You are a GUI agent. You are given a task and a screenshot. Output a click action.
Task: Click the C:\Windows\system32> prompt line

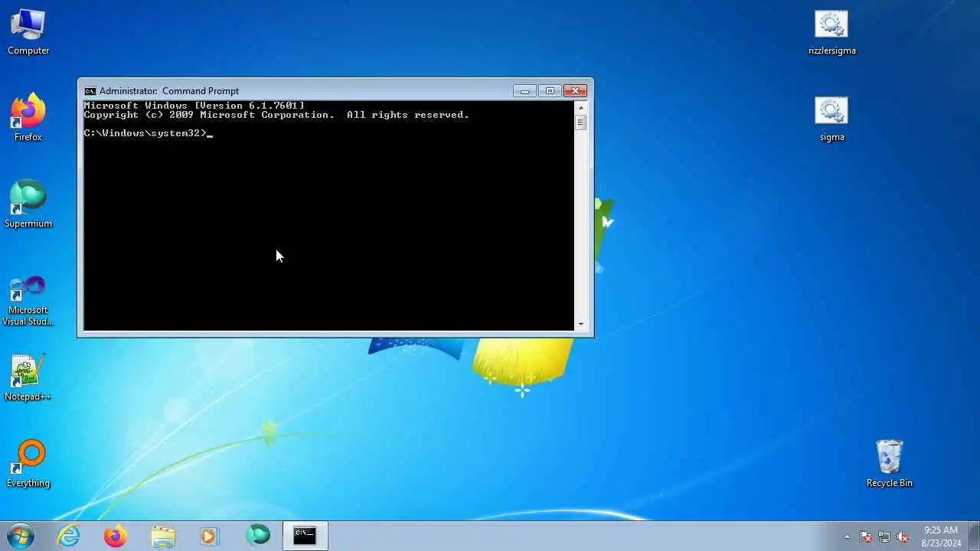[148, 133]
